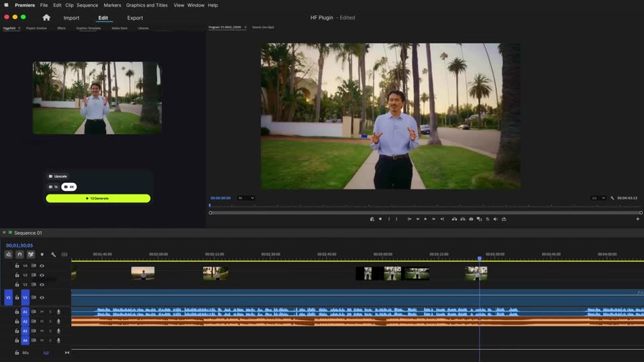Toggle timeline snapping magnet icon
The height and width of the screenshot is (362, 644).
[19, 255]
